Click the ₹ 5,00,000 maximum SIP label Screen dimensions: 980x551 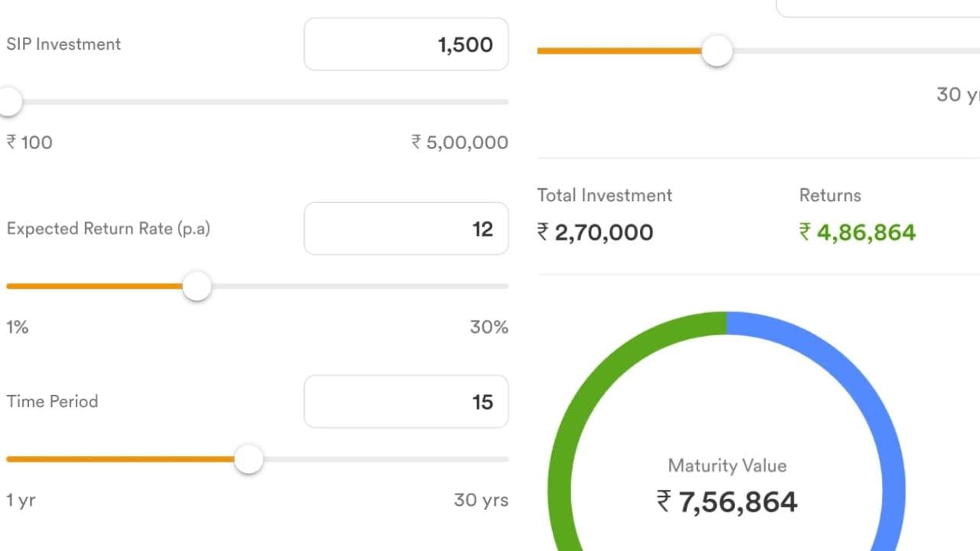point(459,142)
